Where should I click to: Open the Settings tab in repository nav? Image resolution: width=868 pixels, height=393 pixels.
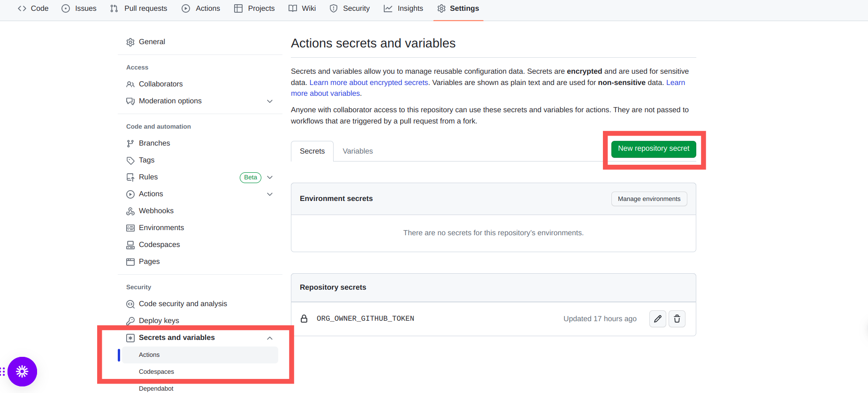coord(458,8)
